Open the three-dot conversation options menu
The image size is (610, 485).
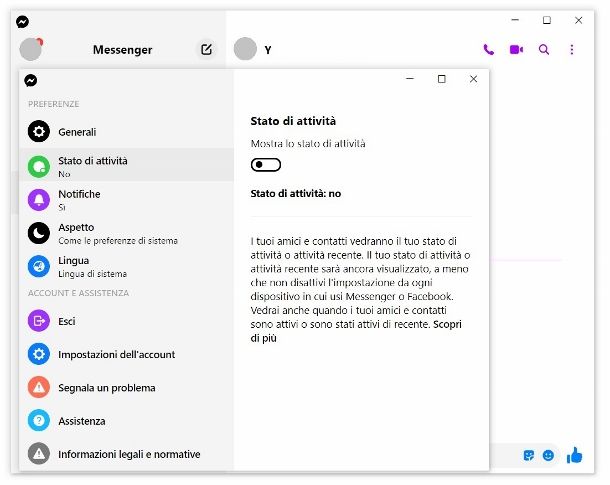point(571,50)
